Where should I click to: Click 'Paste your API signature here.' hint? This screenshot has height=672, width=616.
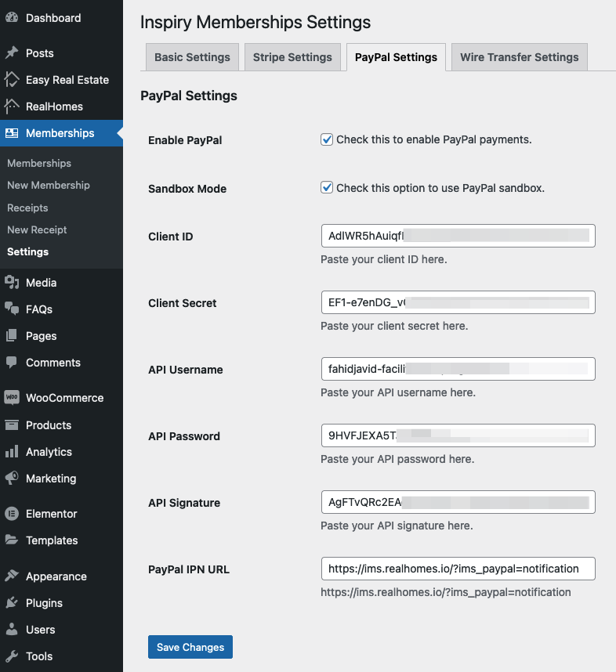(x=397, y=526)
